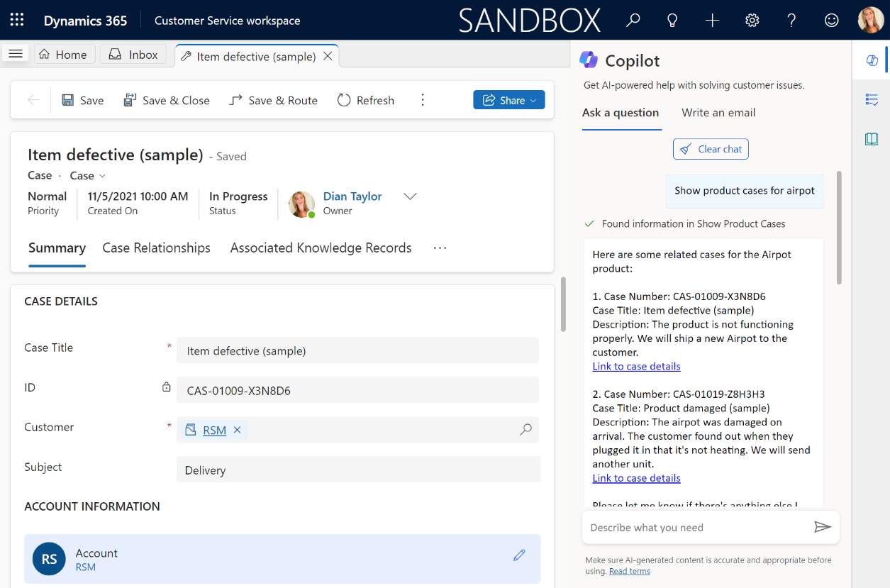Image resolution: width=890 pixels, height=588 pixels.
Task: Open the Settings gear icon
Action: click(x=752, y=20)
